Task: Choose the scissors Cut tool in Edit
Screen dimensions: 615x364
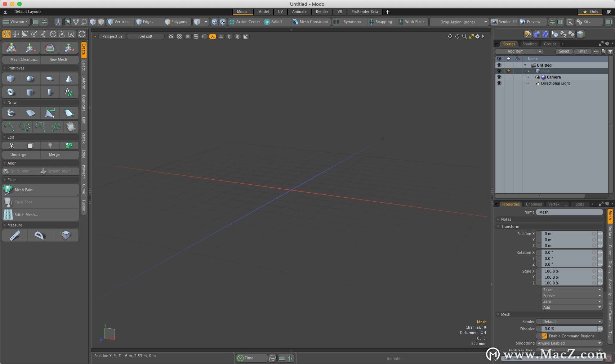Action: [12, 145]
